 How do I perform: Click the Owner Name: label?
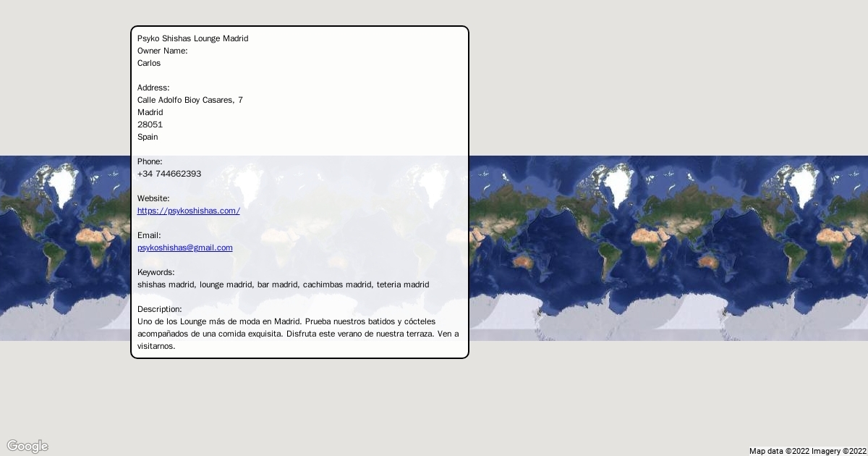(162, 51)
